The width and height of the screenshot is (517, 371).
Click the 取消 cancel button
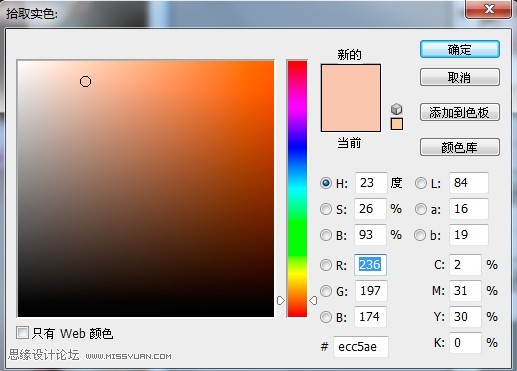pyautogui.click(x=460, y=77)
